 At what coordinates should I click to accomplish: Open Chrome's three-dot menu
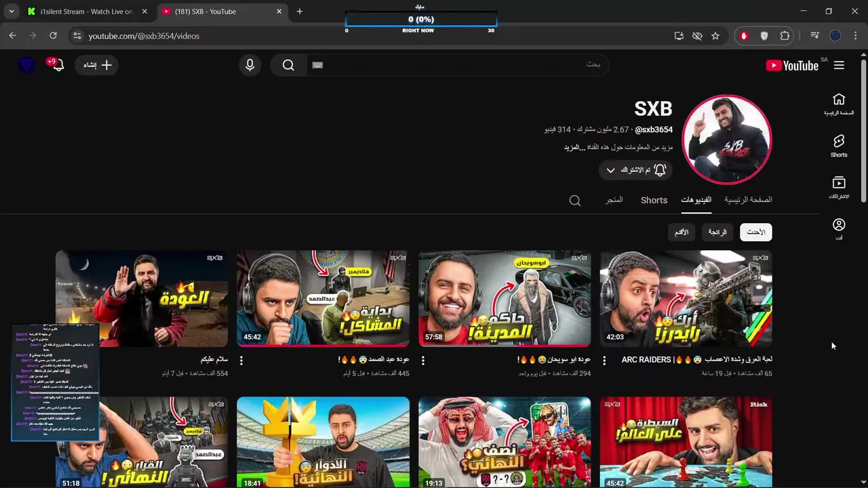pyautogui.click(x=856, y=36)
